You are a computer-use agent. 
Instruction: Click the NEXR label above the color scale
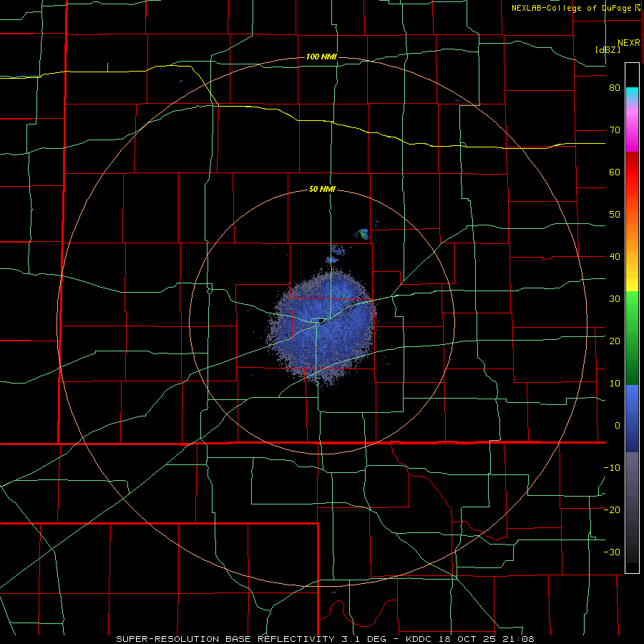[629, 43]
